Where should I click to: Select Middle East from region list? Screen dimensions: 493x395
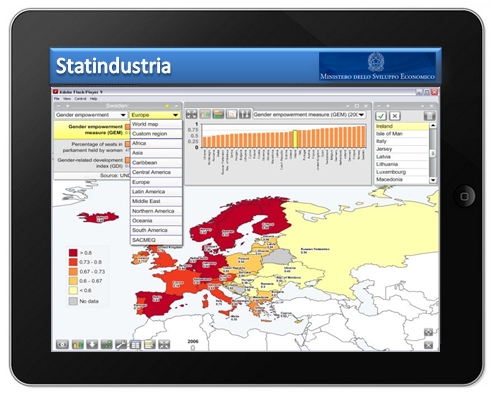(156, 201)
